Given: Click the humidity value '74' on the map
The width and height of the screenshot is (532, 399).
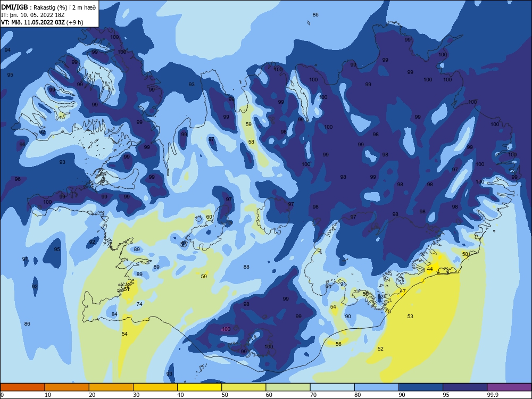Looking at the screenshot, I should click(x=139, y=304).
